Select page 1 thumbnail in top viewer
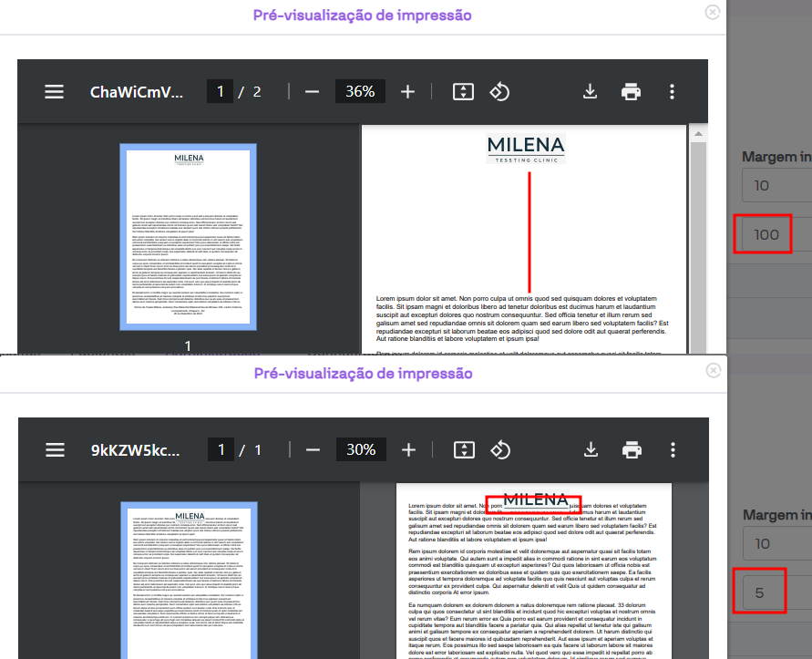The height and width of the screenshot is (659, 812). 189,236
